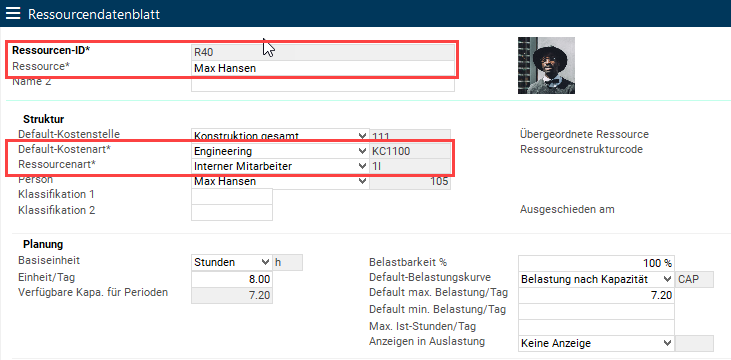
Task: Click the empty Name 2 input field
Action: tap(323, 84)
